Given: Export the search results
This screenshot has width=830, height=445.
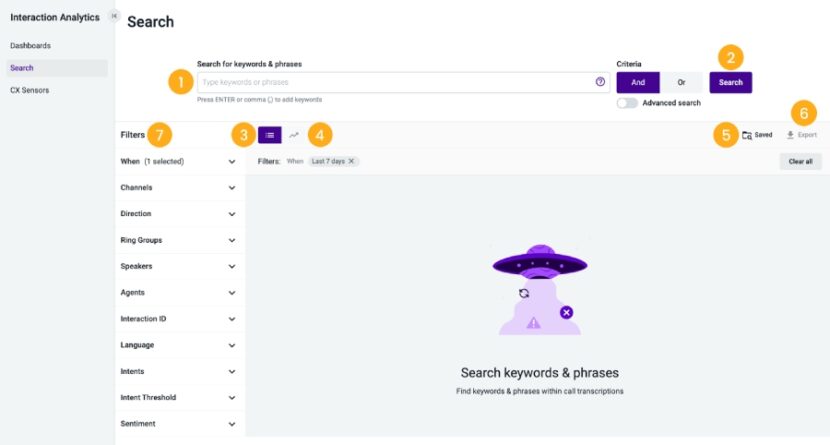Looking at the screenshot, I should 801,135.
